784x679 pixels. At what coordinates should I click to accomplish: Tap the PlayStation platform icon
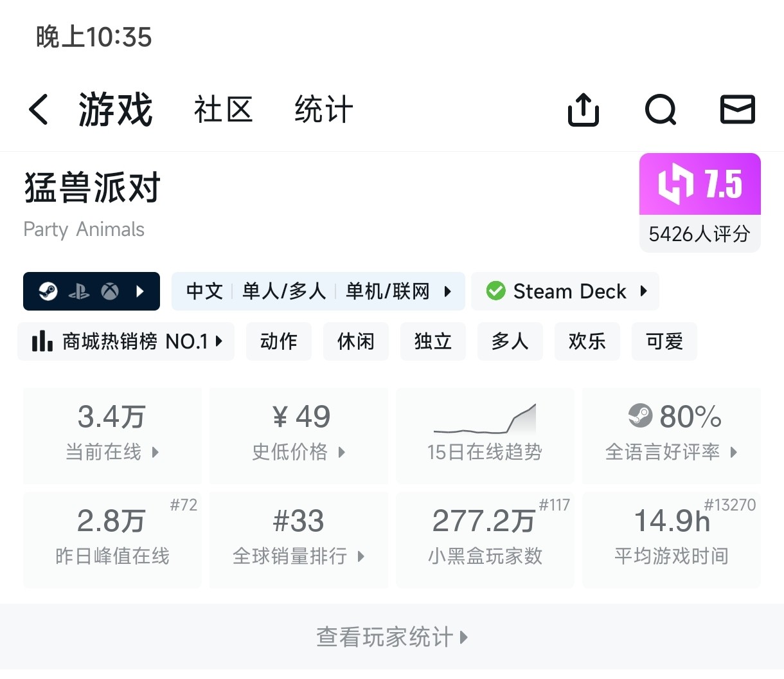(79, 292)
